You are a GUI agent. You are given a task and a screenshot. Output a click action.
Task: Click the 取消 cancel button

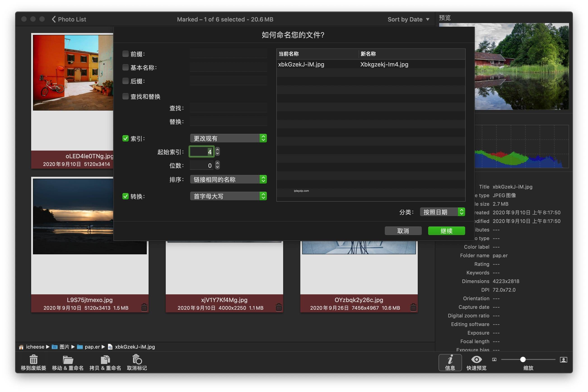[x=403, y=231]
